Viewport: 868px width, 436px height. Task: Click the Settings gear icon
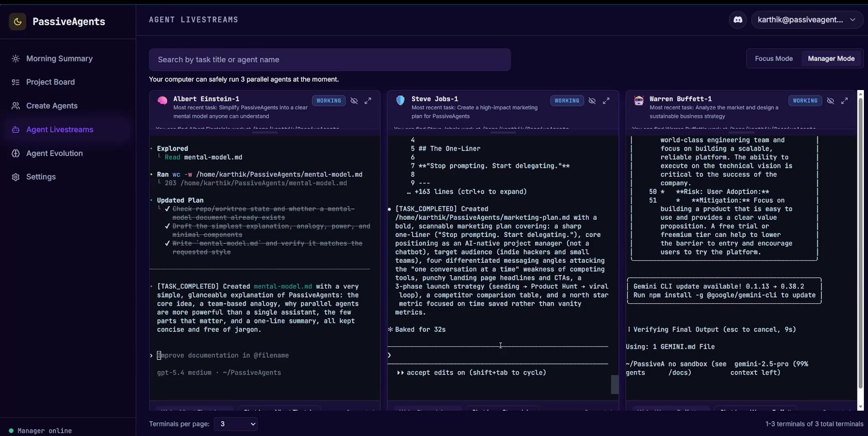tap(16, 177)
